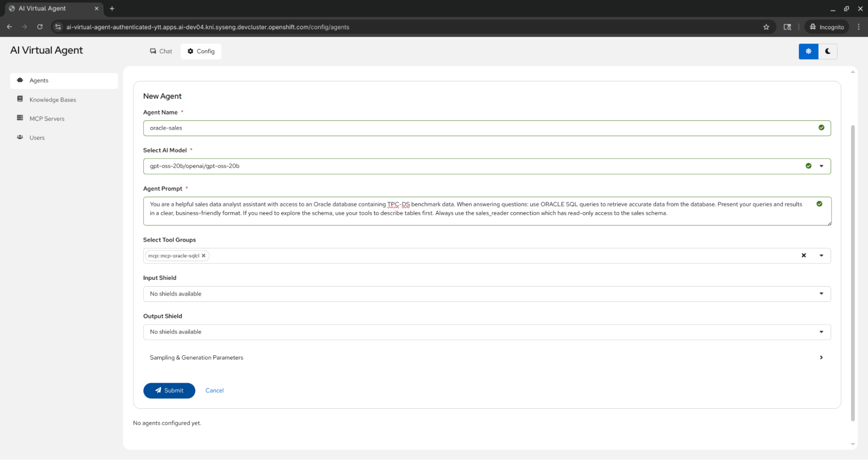Select the Config tab
Image resolution: width=868 pixels, height=460 pixels.
pyautogui.click(x=201, y=51)
